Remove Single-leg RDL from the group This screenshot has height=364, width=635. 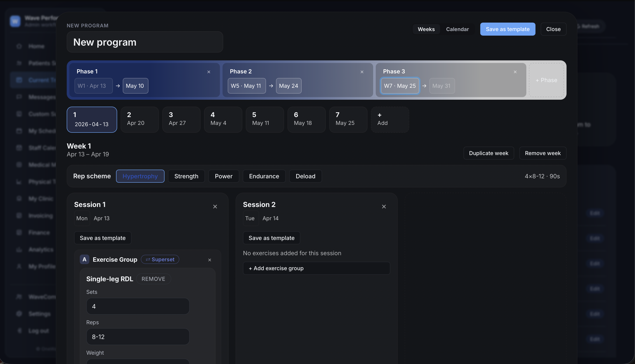[x=153, y=279]
